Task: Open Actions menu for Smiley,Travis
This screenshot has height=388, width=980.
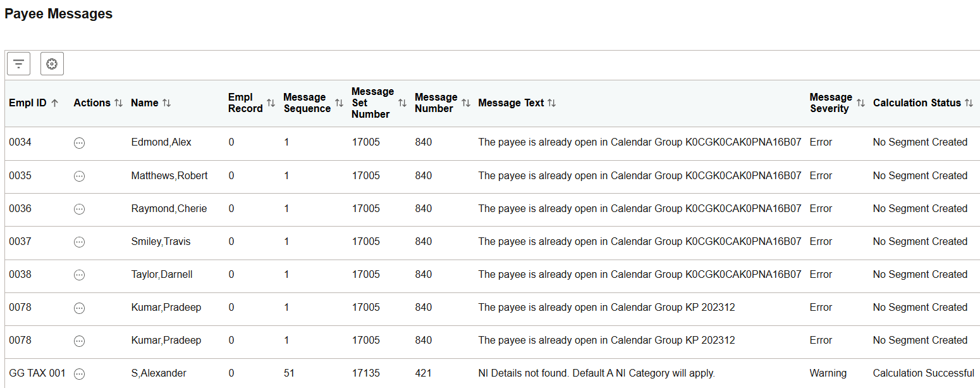Action: pyautogui.click(x=79, y=242)
